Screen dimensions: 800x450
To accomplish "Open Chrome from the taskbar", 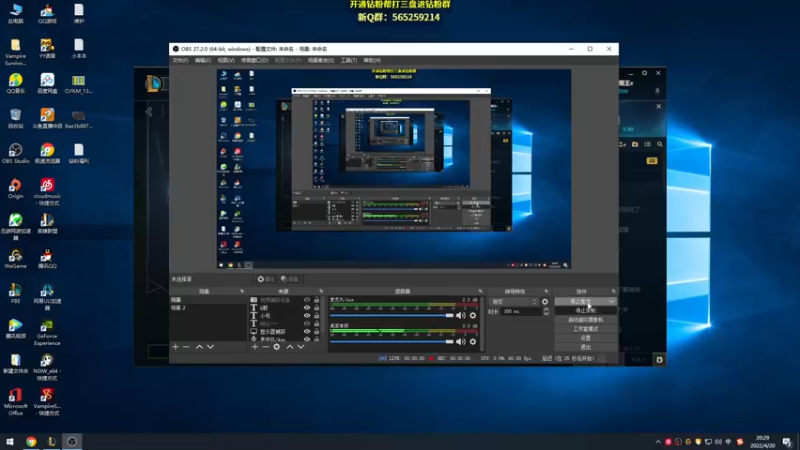I will point(31,441).
